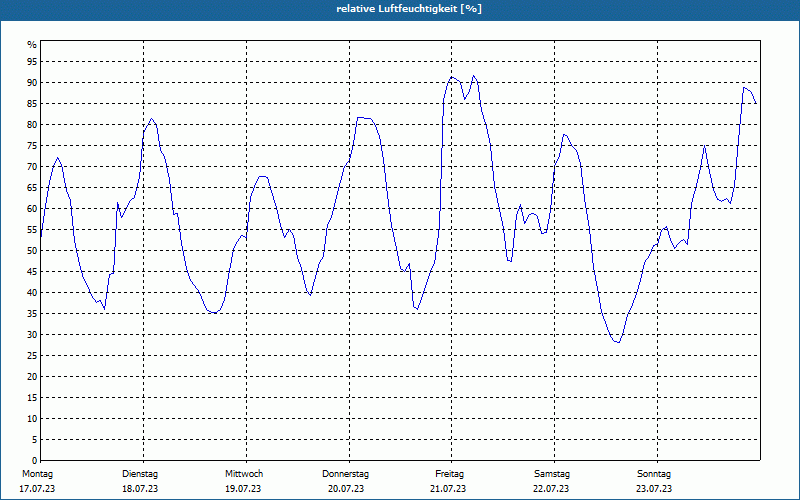Select the 'Donnerstag' day label
Screen dimensions: 800x500
coord(345,474)
